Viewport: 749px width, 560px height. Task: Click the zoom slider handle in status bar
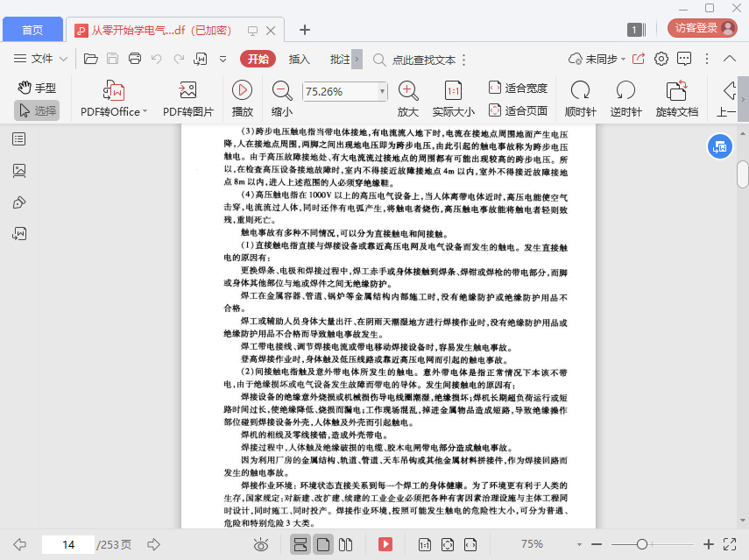click(642, 544)
